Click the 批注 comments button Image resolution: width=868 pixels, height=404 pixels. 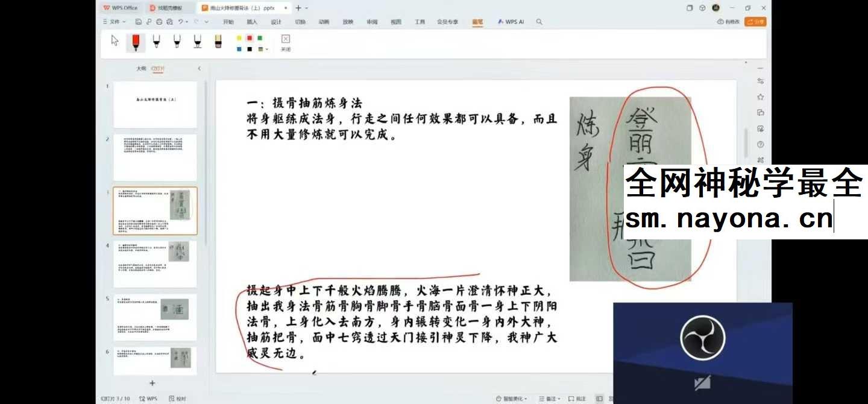577,399
